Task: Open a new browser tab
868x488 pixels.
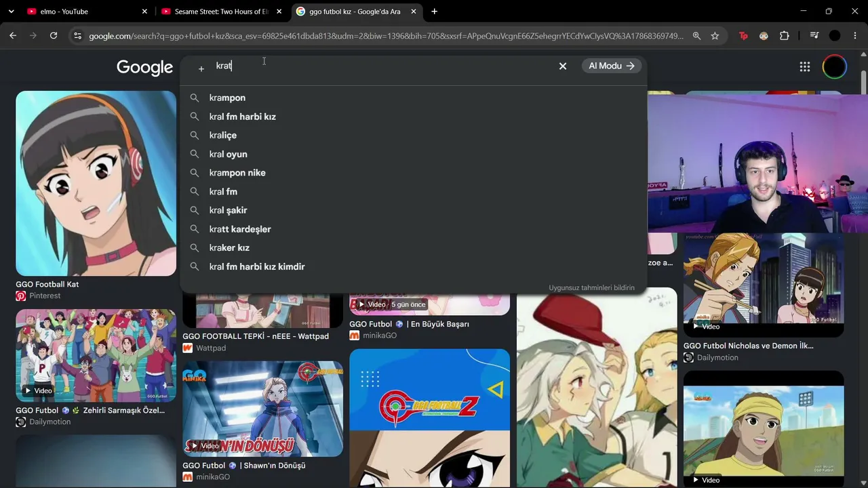Action: tap(434, 12)
